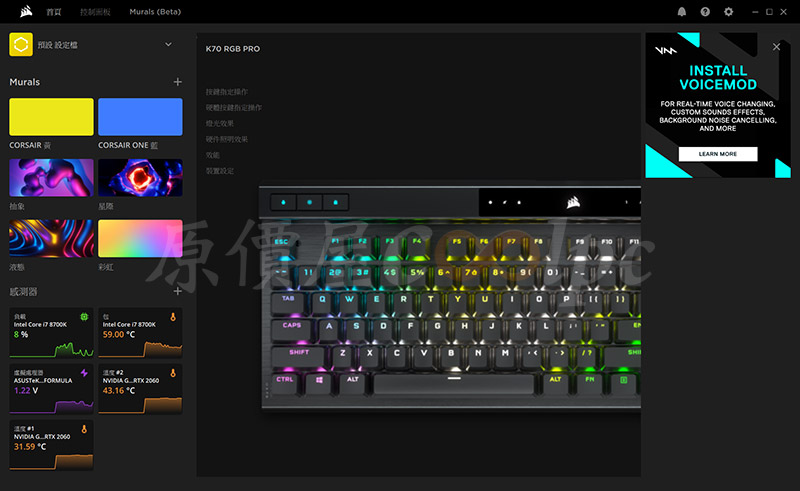Image resolution: width=800 pixels, height=491 pixels.
Task: Click the green CPU load chip icon
Action: point(84,317)
